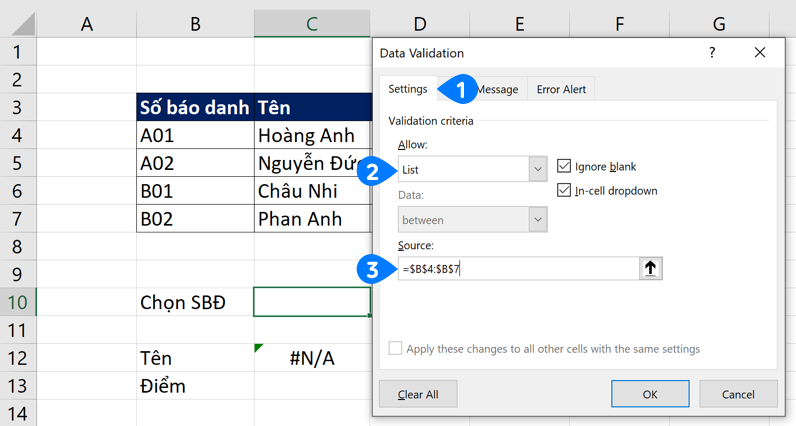Screen dimensions: 796x426
Task: Click the Chọn SBĐ label cell
Action: (x=195, y=302)
